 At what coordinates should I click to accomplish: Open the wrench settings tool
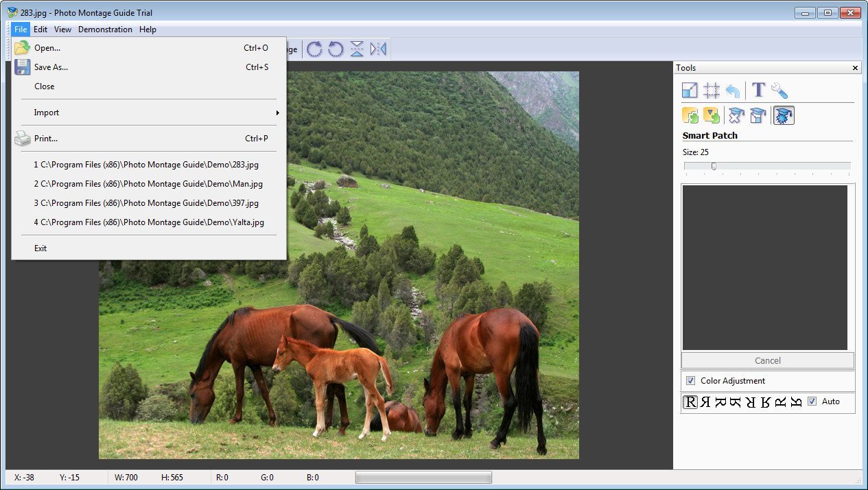point(780,90)
